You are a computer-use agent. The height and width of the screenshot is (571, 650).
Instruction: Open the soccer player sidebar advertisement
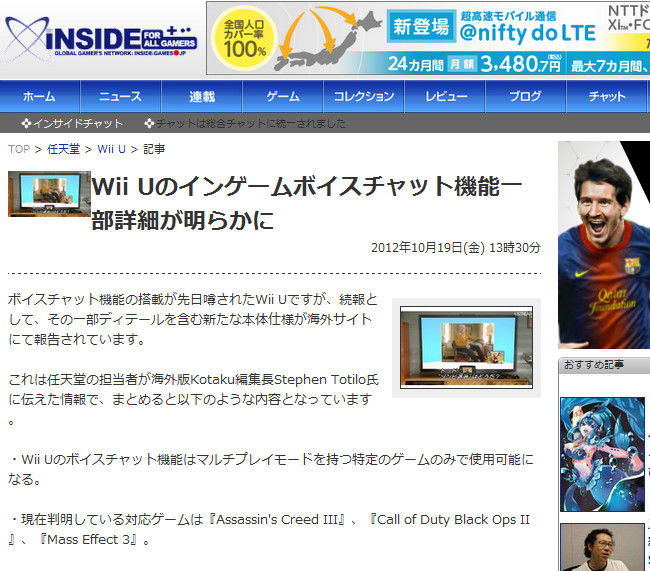[604, 245]
